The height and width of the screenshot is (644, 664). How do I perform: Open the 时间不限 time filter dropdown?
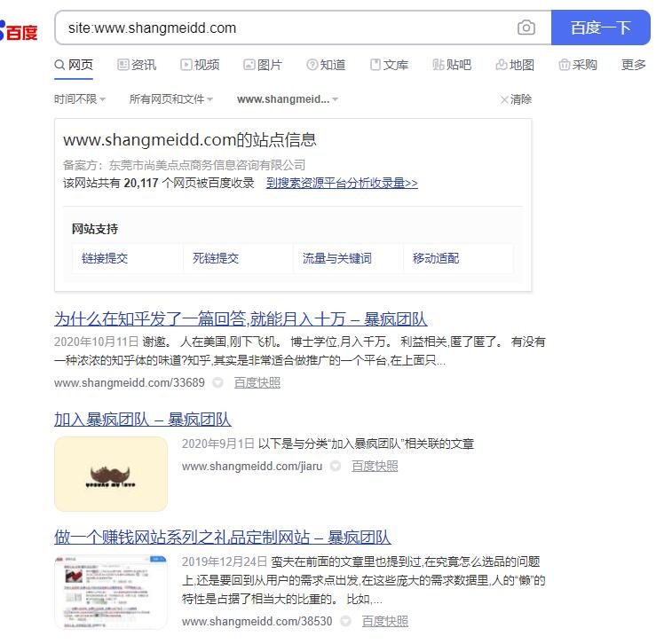(x=80, y=99)
